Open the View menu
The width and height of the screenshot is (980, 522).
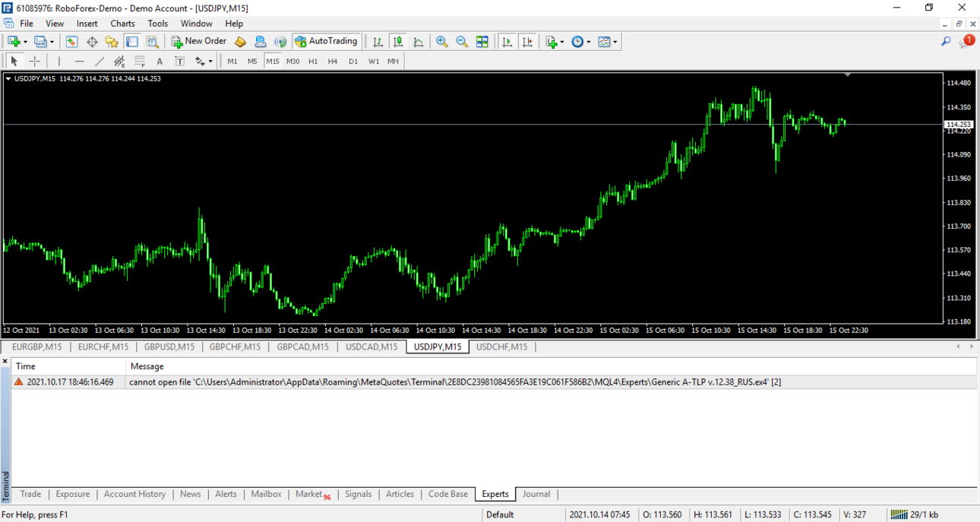(55, 24)
